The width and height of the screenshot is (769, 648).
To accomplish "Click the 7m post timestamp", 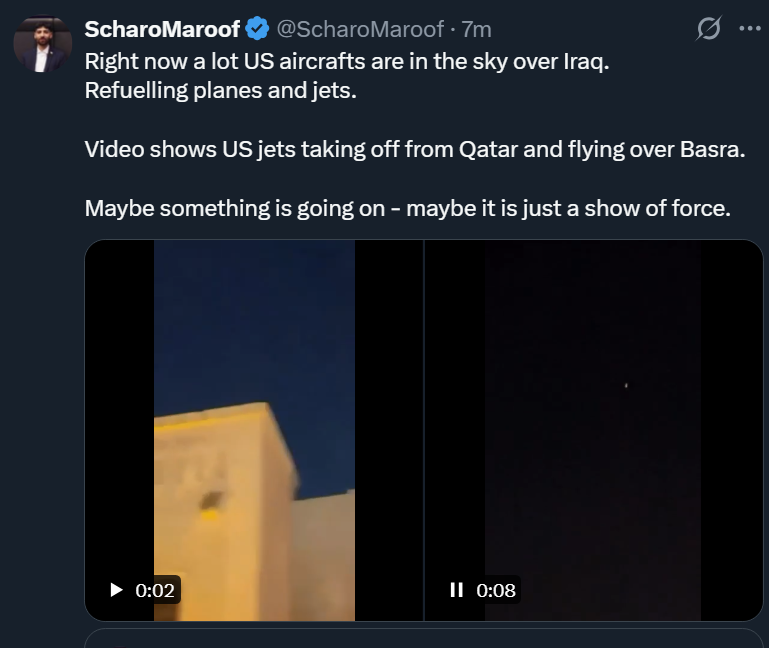I will tap(476, 29).
